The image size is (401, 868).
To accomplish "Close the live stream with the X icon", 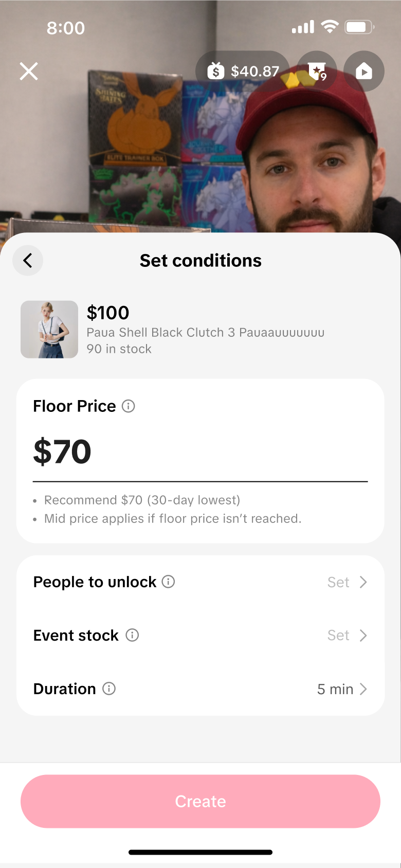I will [x=29, y=71].
